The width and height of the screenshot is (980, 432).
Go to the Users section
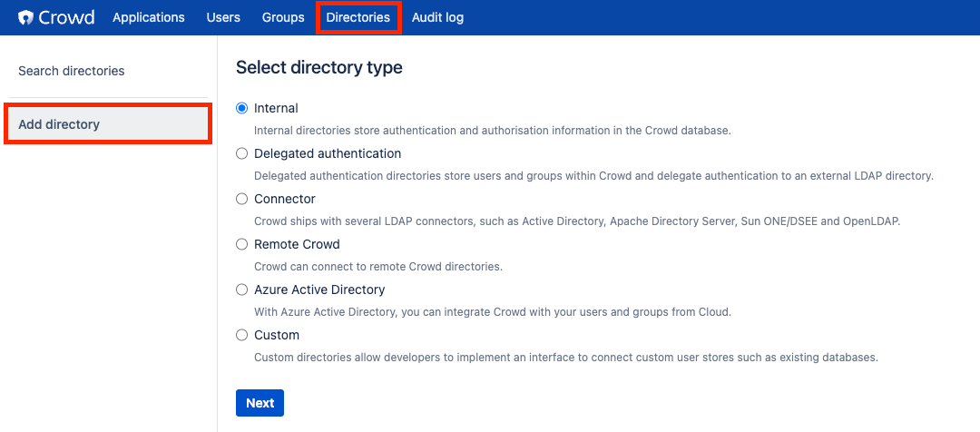(223, 17)
